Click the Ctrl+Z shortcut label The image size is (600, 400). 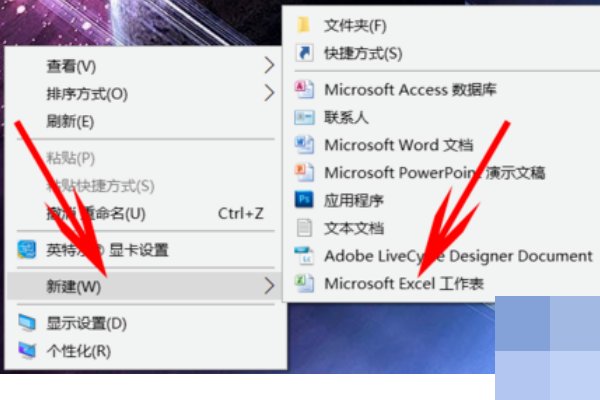click(241, 213)
